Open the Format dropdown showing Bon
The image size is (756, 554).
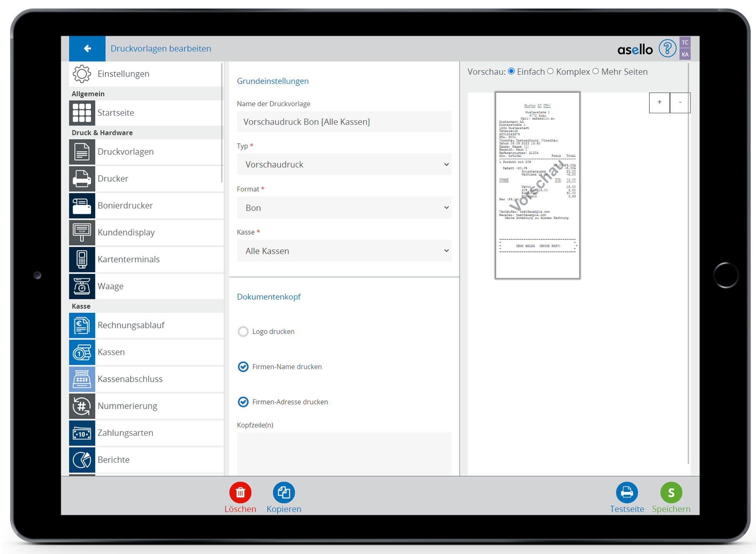click(344, 208)
